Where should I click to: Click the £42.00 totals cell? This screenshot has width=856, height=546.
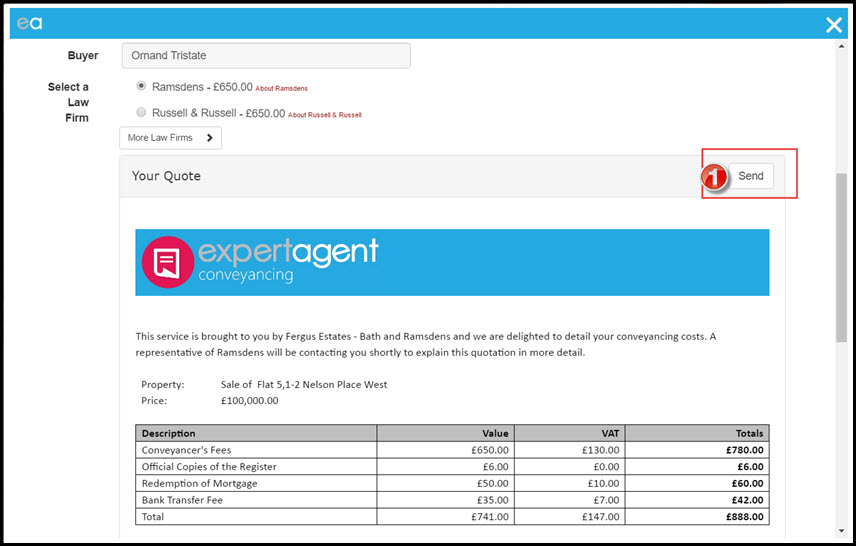pyautogui.click(x=697, y=500)
